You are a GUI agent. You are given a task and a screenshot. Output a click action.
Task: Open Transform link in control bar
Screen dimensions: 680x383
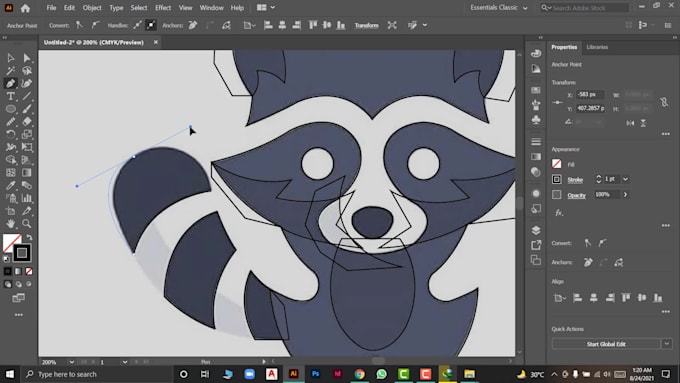click(x=366, y=25)
